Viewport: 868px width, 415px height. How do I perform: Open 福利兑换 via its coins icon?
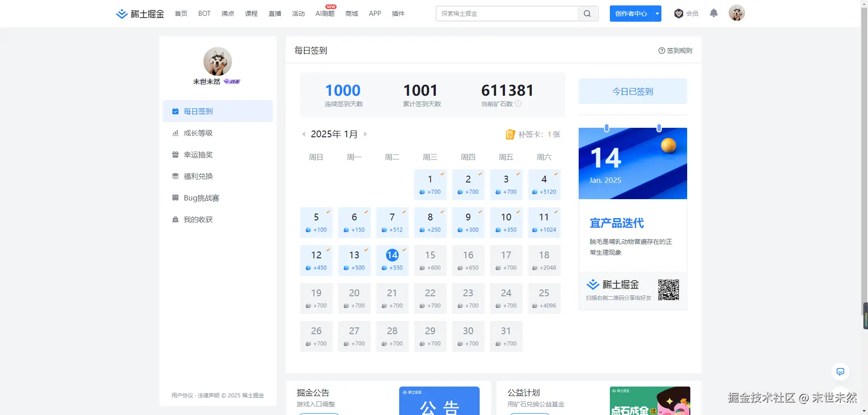(x=175, y=176)
